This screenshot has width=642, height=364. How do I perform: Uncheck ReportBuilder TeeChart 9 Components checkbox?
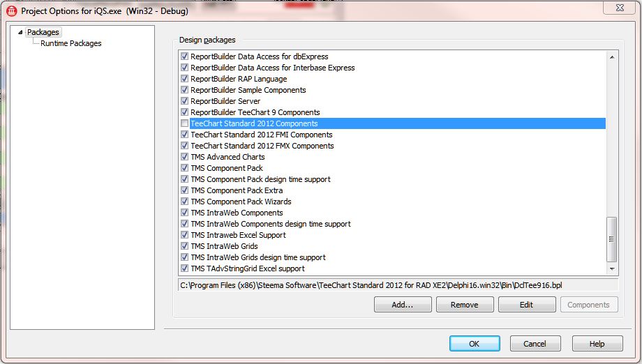click(185, 112)
